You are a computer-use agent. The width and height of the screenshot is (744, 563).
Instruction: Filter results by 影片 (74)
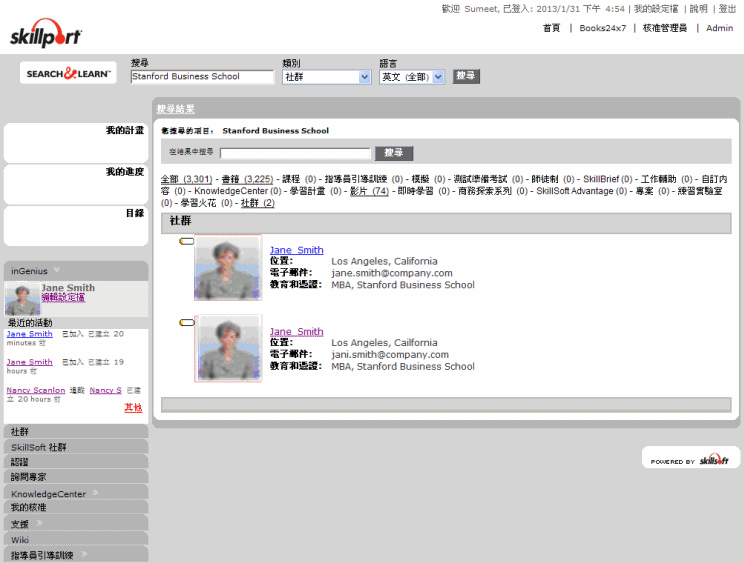369,191
